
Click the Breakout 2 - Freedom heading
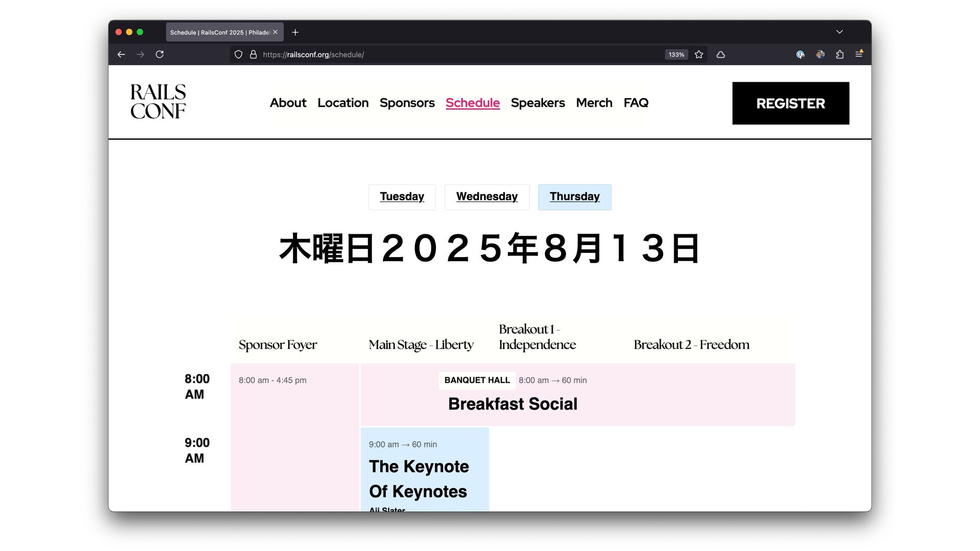[x=692, y=345]
